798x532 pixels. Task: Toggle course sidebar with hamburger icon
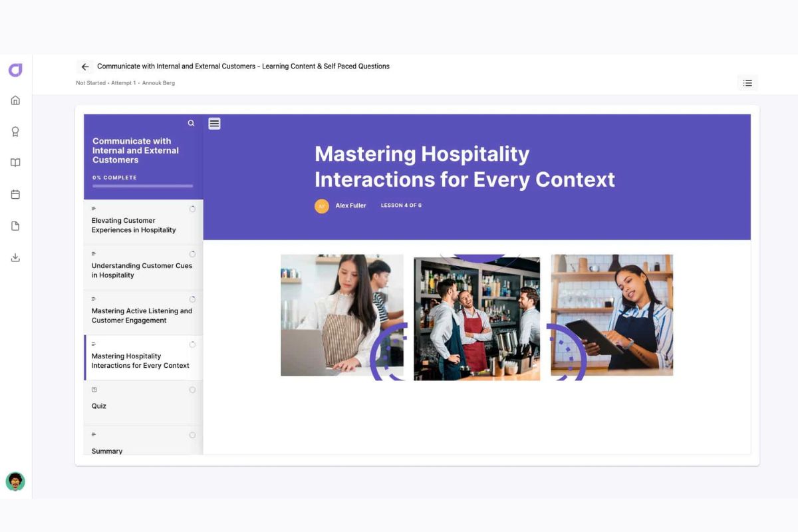[214, 123]
